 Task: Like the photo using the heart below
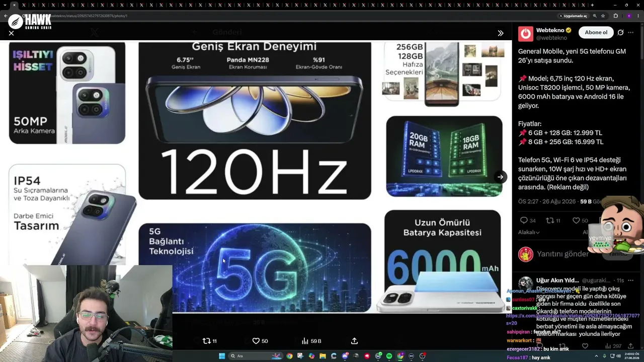tap(256, 341)
